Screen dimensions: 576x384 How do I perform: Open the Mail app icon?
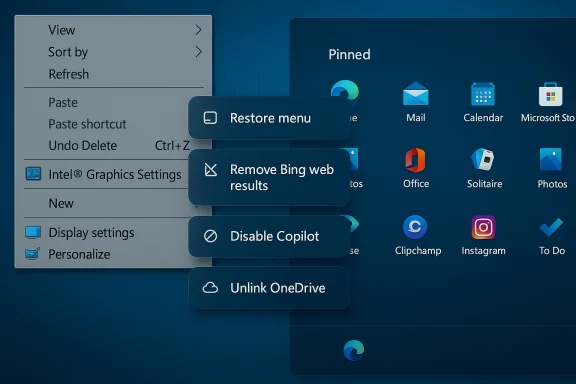415,94
